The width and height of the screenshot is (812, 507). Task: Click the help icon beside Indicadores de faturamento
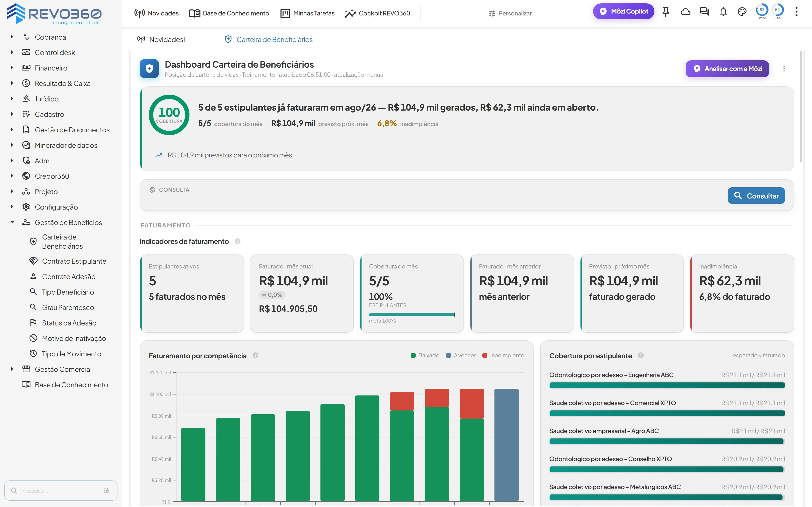coord(238,241)
